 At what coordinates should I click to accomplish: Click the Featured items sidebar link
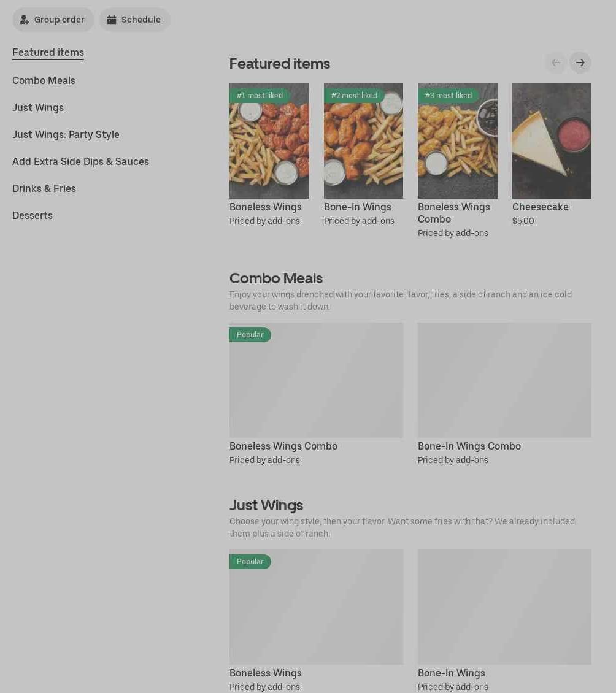tap(48, 53)
